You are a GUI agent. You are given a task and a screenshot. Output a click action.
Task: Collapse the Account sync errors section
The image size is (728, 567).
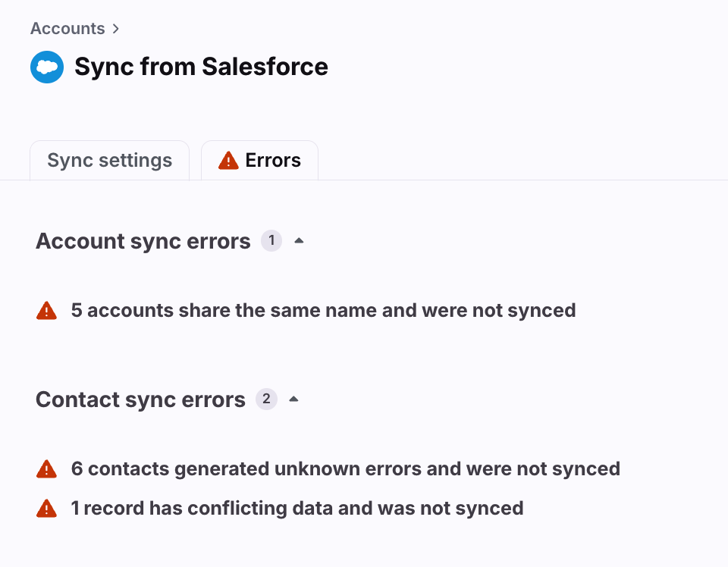point(300,241)
